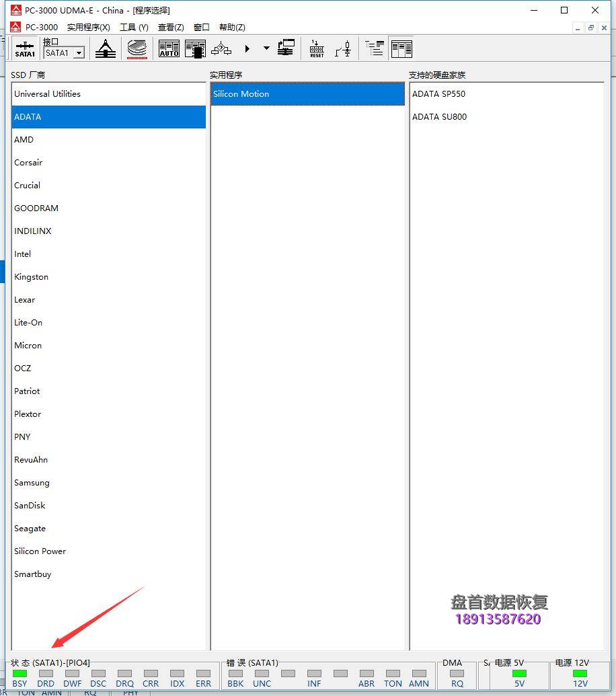616x696 pixels.
Task: Click the SATA1 port icon in toolbar
Action: coord(25,49)
